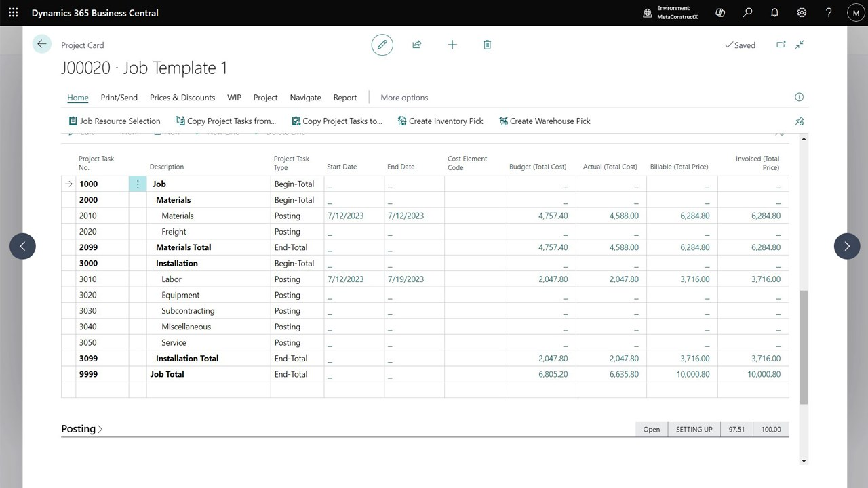Click the back arrow button
The width and height of the screenshot is (868, 488).
tap(42, 44)
